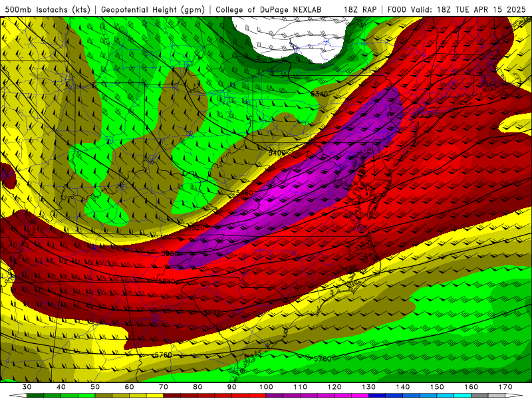Click the 40 value on the color scale
532x399 pixels.
point(61,387)
